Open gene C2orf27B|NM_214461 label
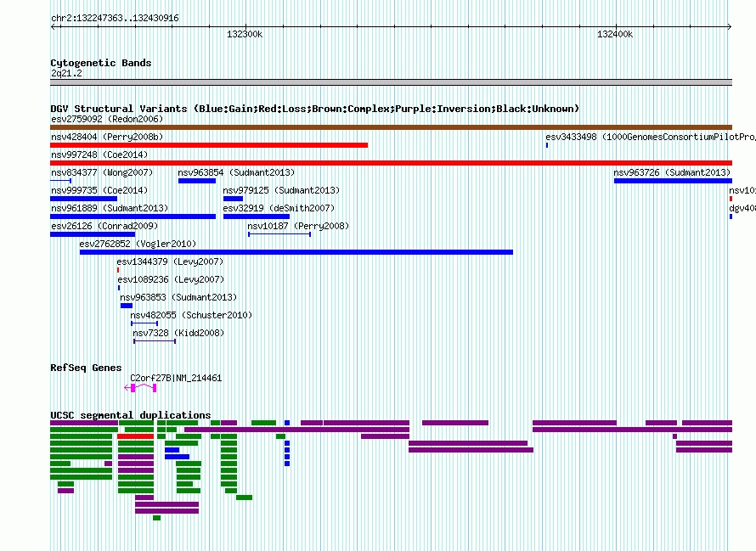Image resolution: width=756 pixels, height=551 pixels. tap(176, 379)
